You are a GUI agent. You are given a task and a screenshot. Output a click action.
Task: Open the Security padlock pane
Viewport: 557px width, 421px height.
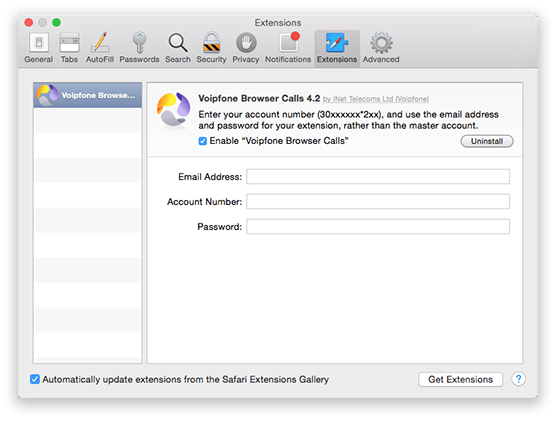click(x=211, y=48)
